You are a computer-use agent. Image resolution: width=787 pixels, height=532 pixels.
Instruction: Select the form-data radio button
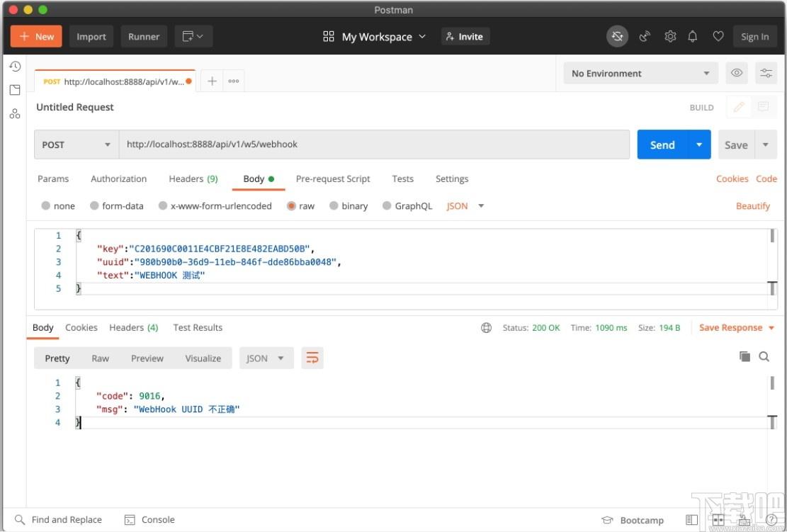tap(94, 205)
